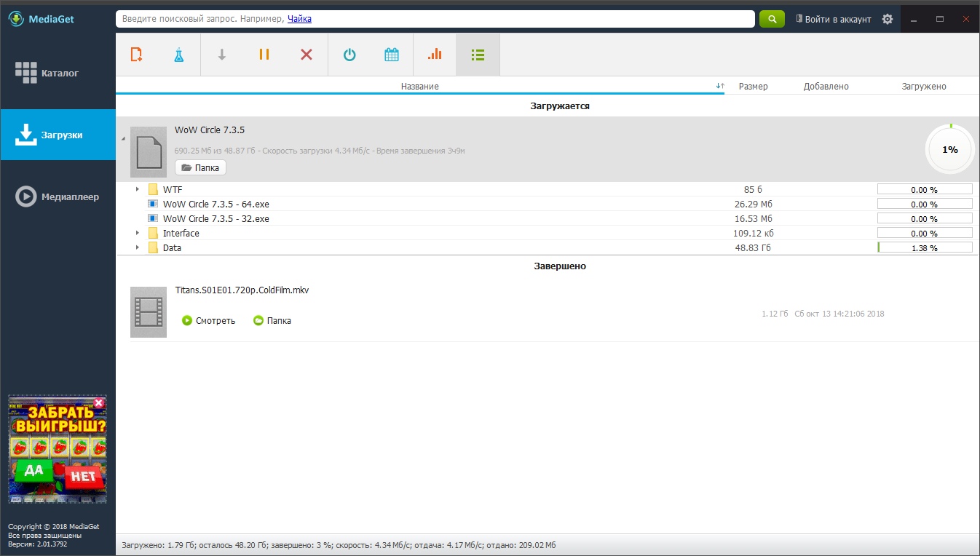Click the MediaGet logo
Screen dimensions: 980x556
42,19
